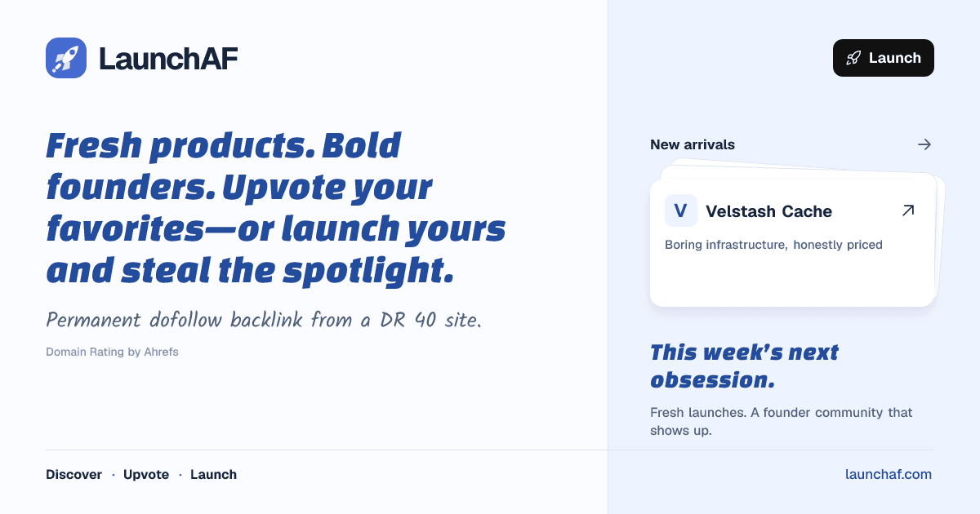The height and width of the screenshot is (514, 980).
Task: Open the Discover footer item
Action: (x=73, y=475)
